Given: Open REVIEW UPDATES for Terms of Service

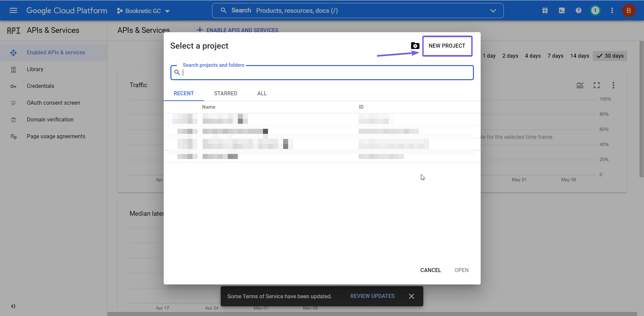Looking at the screenshot, I should (x=372, y=296).
